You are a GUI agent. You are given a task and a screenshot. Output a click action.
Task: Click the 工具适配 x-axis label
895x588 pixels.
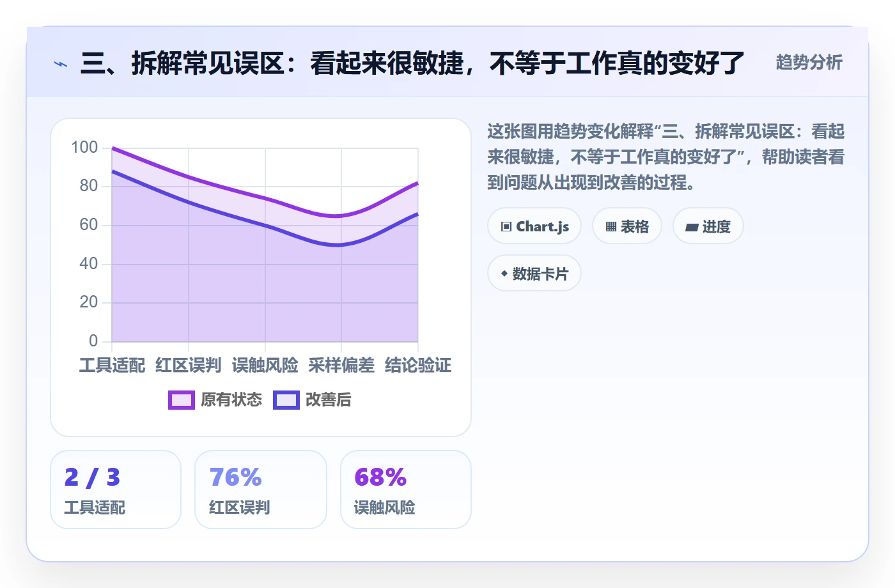click(x=113, y=365)
